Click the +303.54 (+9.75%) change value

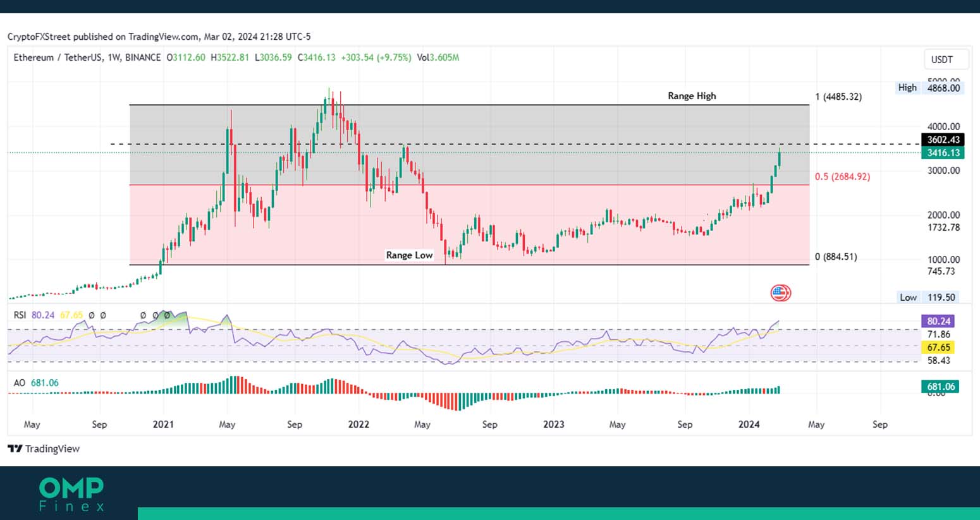(376, 57)
